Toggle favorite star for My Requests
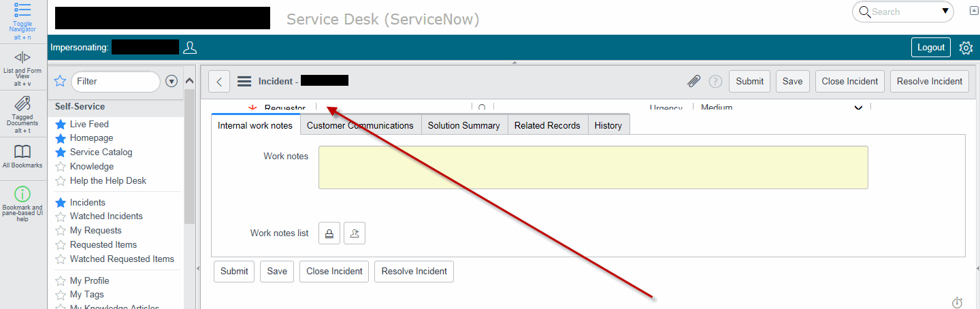 pos(61,231)
